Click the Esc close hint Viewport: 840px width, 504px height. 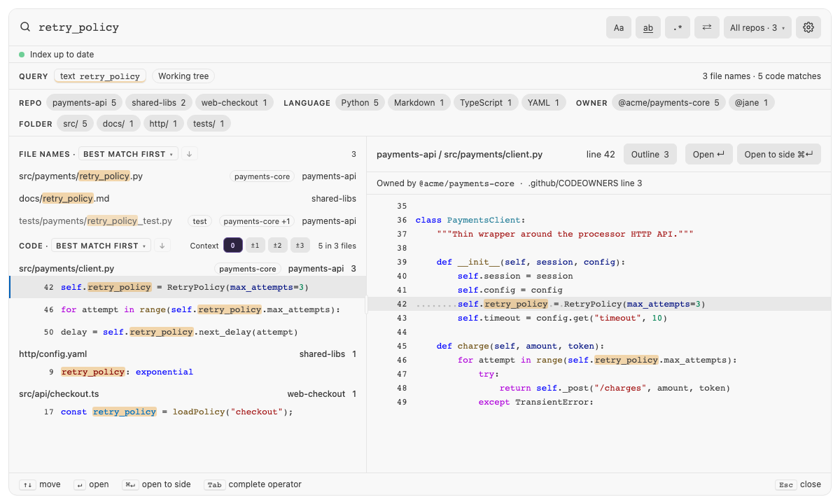tap(798, 484)
